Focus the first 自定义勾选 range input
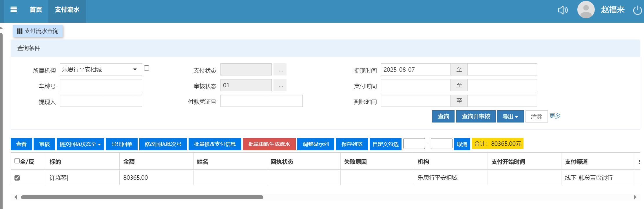 pyautogui.click(x=414, y=144)
